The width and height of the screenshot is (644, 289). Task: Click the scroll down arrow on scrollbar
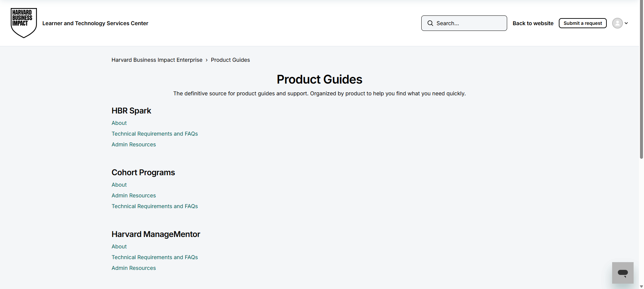point(641,286)
